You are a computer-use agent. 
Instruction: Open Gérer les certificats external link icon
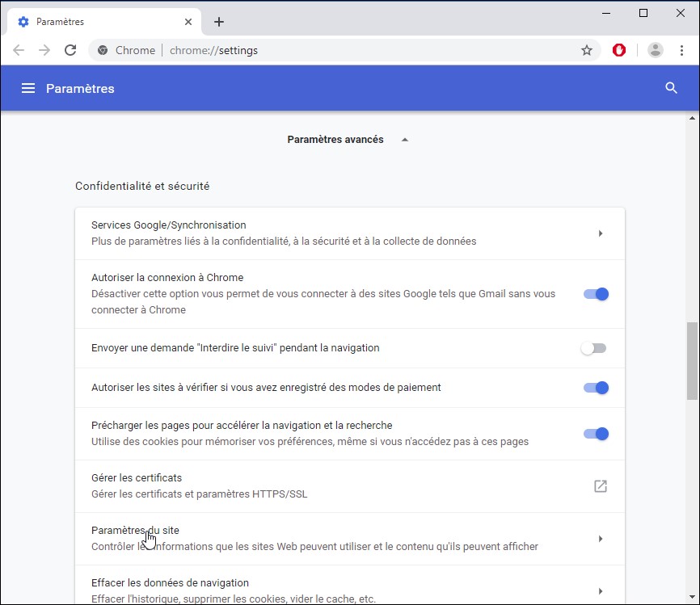[600, 486]
